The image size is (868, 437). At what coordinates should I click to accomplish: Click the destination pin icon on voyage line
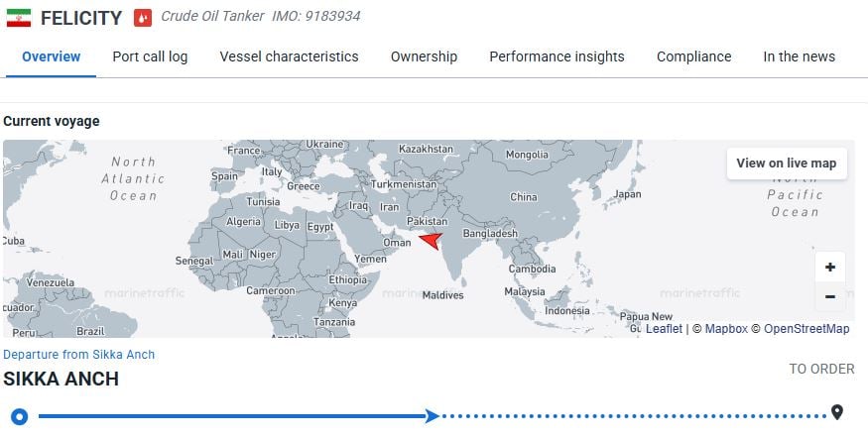pyautogui.click(x=837, y=413)
